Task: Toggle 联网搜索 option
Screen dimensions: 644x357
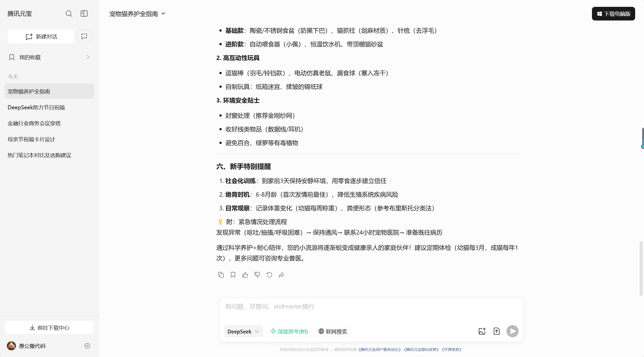Action: point(332,331)
